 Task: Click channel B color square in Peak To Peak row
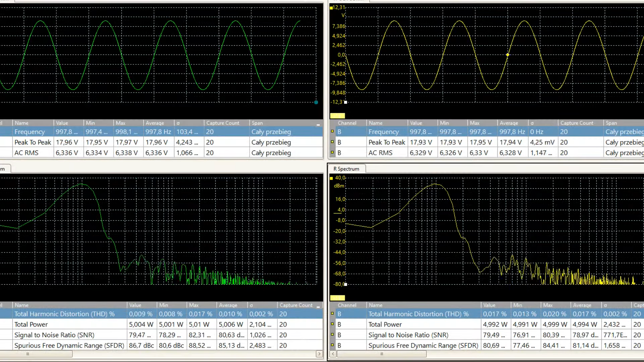point(332,142)
